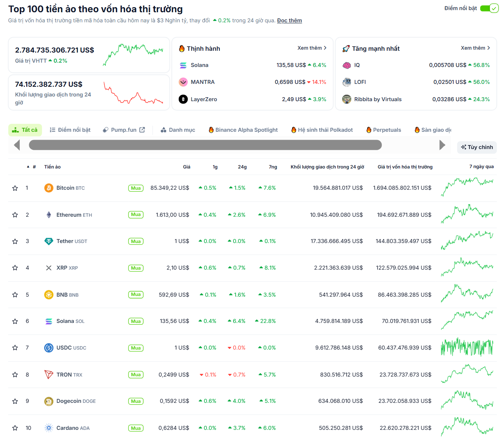The image size is (504, 441).
Task: Click the BNB coin logo
Action: 49,295
